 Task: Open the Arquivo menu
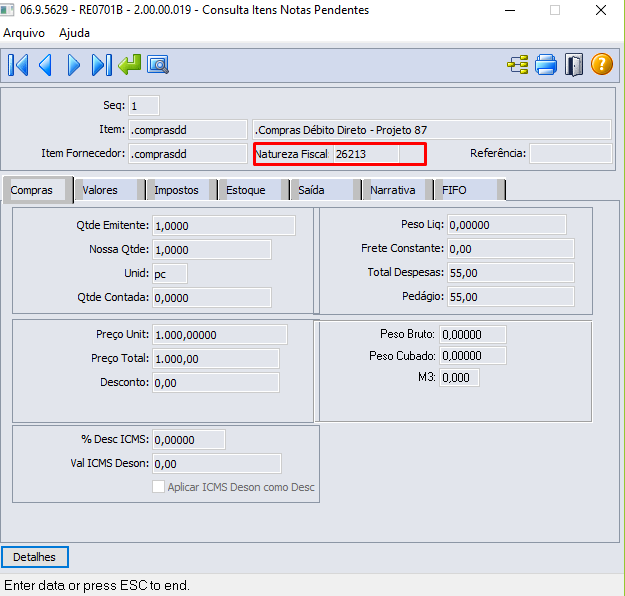tap(24, 33)
